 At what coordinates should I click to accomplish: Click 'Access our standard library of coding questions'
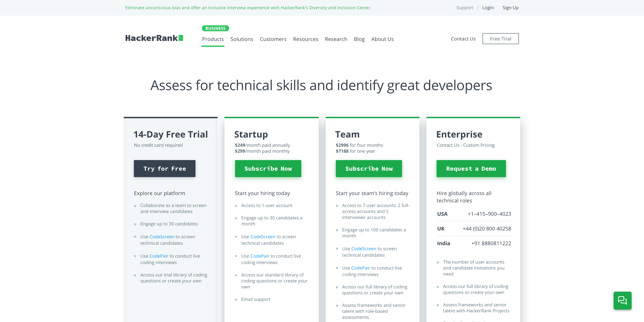pos(274,281)
